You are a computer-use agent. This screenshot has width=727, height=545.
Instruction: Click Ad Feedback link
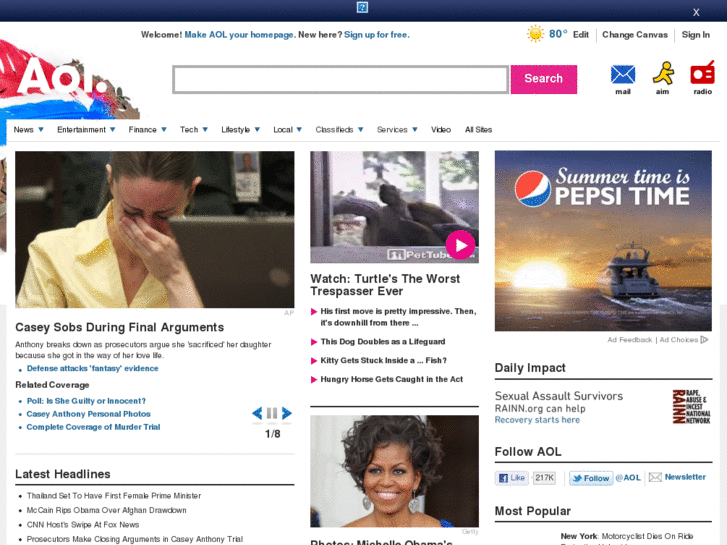(629, 340)
